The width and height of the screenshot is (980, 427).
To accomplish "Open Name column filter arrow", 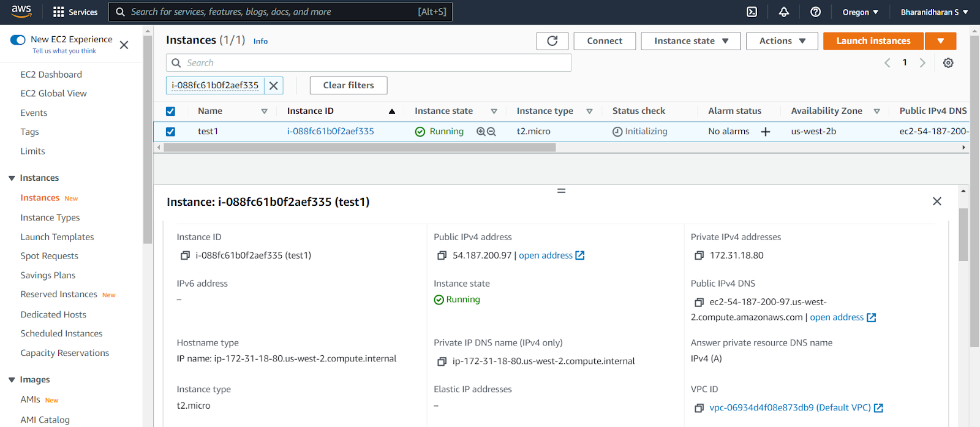I will coord(264,111).
